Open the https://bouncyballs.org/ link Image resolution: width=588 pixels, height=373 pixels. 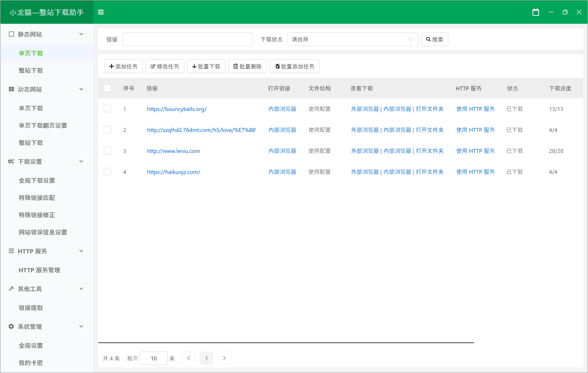click(177, 109)
